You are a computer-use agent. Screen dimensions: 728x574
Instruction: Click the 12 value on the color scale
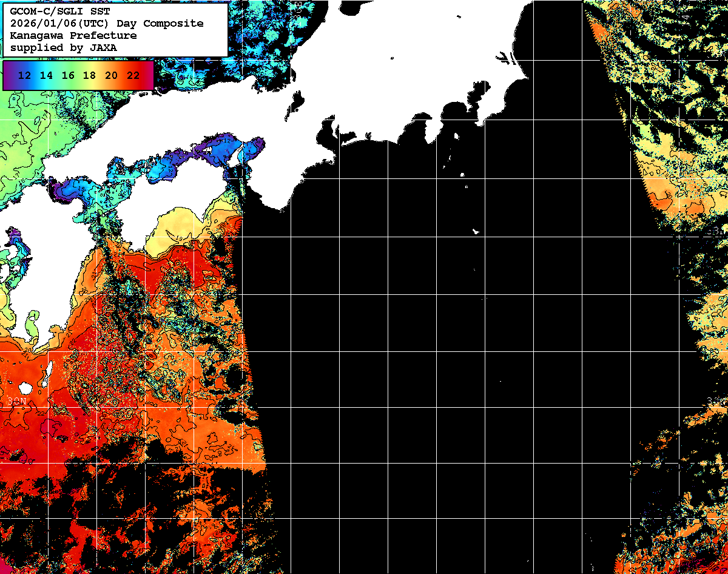(25, 76)
